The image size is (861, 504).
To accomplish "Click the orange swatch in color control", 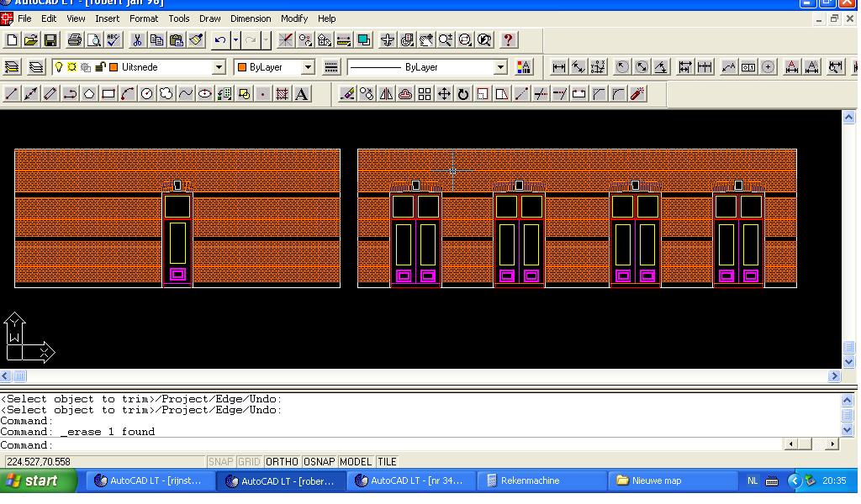I will click(241, 67).
